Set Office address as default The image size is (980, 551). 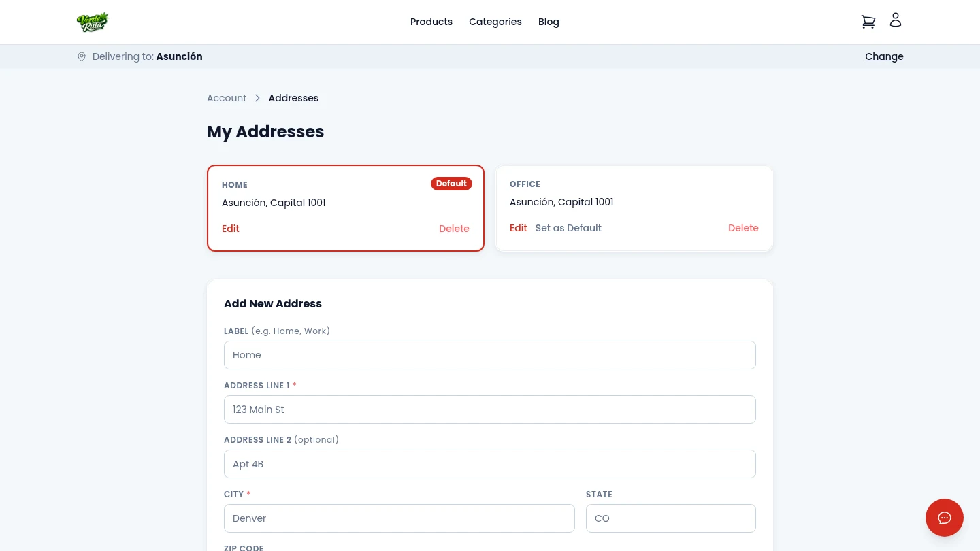[568, 228]
